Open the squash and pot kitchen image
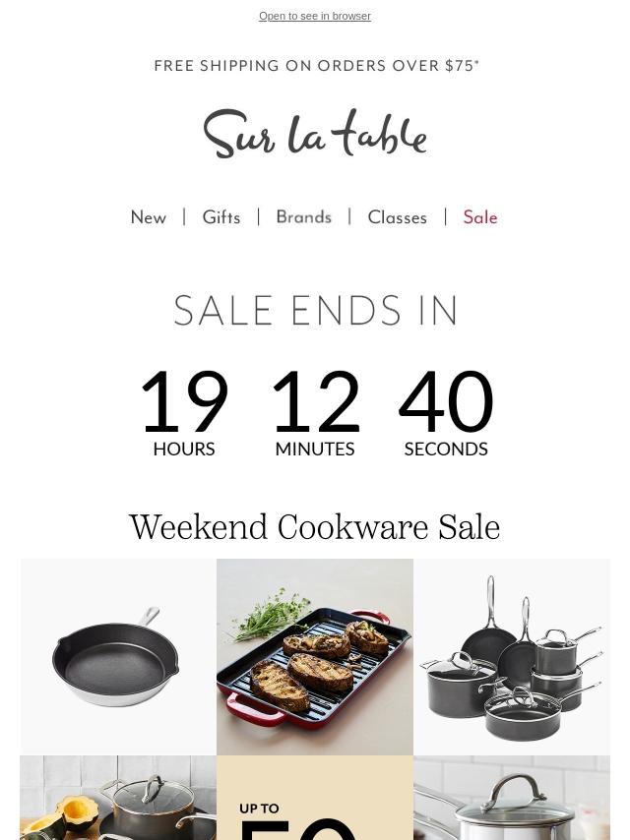 click(118, 798)
